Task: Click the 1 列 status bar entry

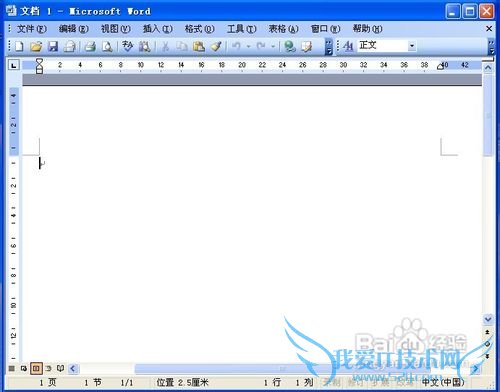Action: click(x=304, y=382)
